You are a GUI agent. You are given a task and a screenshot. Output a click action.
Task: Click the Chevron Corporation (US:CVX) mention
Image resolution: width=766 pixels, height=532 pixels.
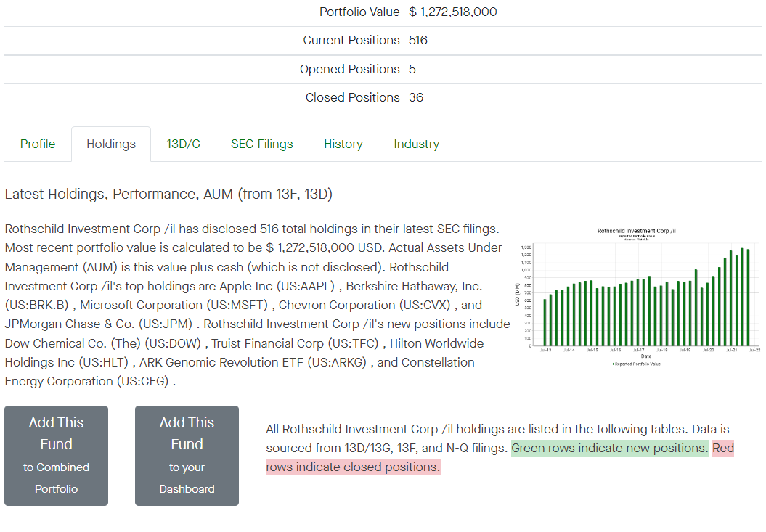(364, 306)
